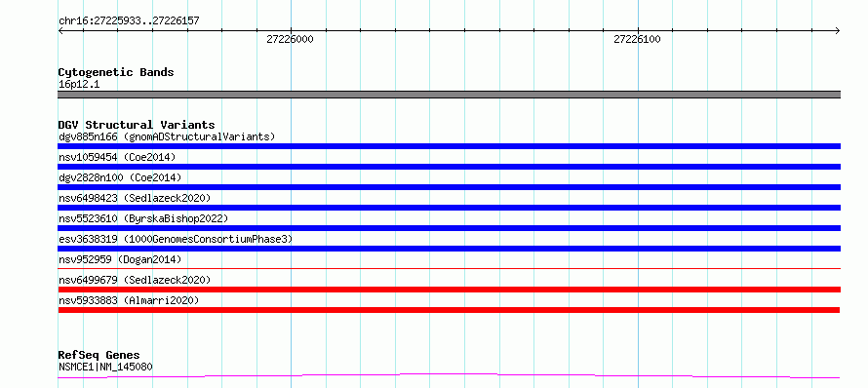Click the red bar under nsv6499679
Viewport: 868px width, 388px height.
pyautogui.click(x=450, y=290)
